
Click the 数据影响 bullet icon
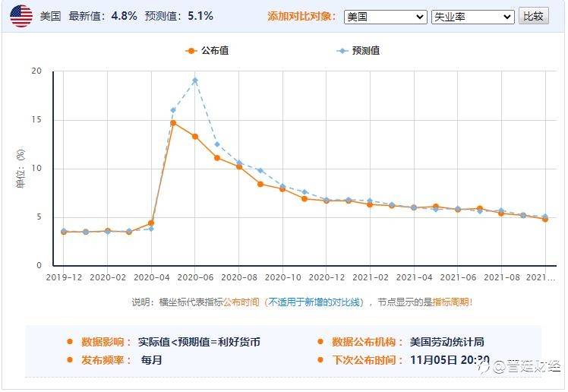point(70,341)
